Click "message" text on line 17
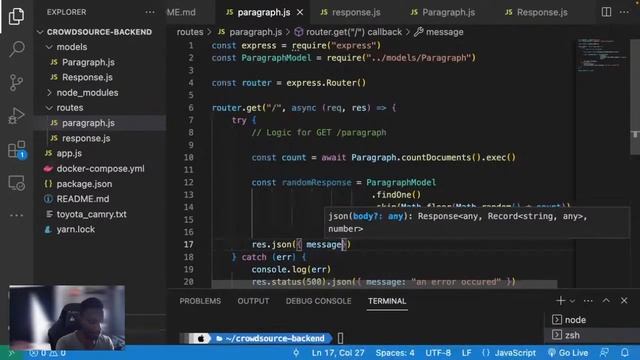This screenshot has width=640, height=360. click(x=324, y=244)
